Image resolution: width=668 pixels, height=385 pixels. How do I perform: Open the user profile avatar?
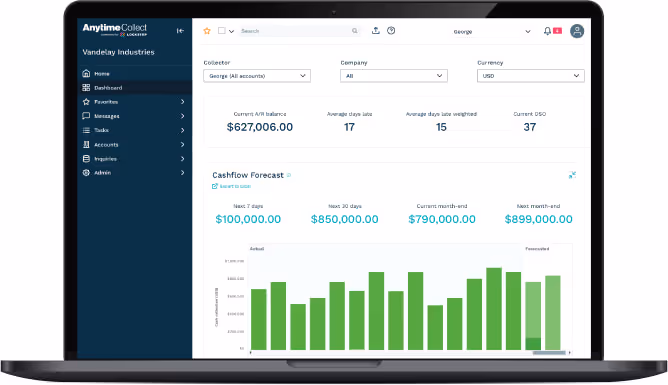(x=577, y=31)
